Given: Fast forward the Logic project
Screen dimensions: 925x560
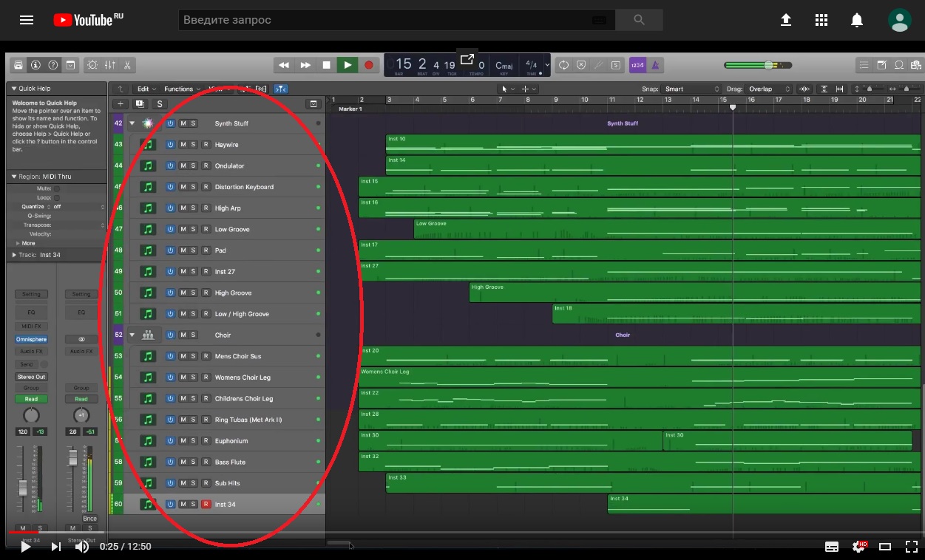Looking at the screenshot, I should pyautogui.click(x=305, y=65).
